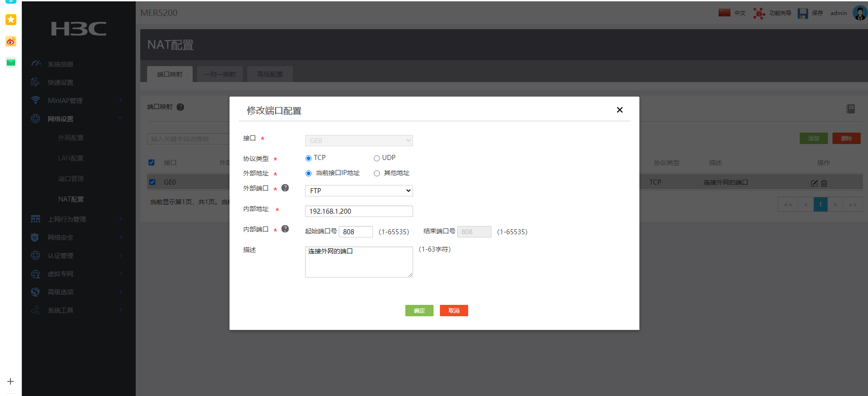The width and height of the screenshot is (868, 396).
Task: Click the help icon beside 内部端口
Action: click(285, 229)
